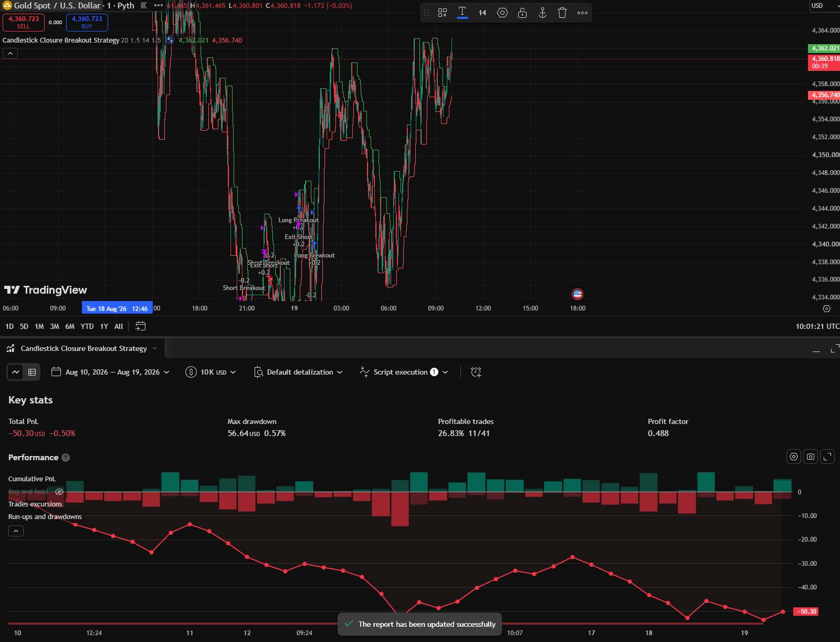Open the date range Aug 10–Aug 19 dropdown
Image resolution: width=840 pixels, height=642 pixels.
pyautogui.click(x=111, y=372)
